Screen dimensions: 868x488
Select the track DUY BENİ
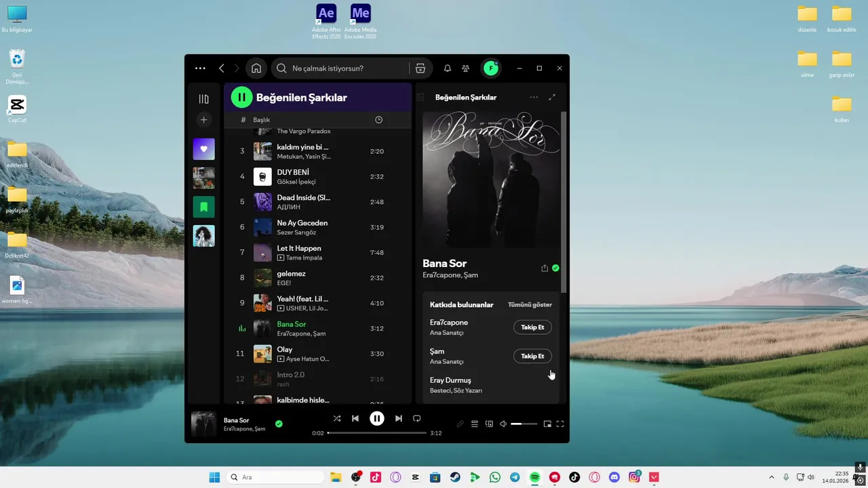(317, 177)
